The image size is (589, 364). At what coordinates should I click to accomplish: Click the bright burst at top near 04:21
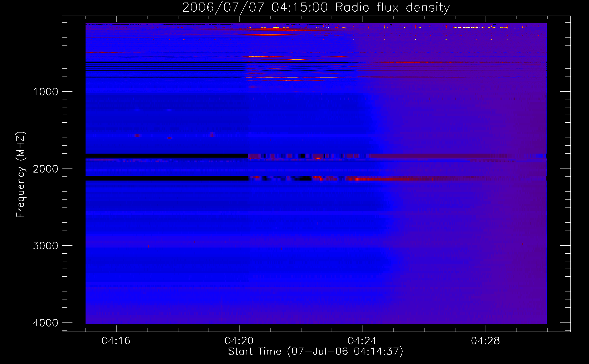tap(277, 29)
